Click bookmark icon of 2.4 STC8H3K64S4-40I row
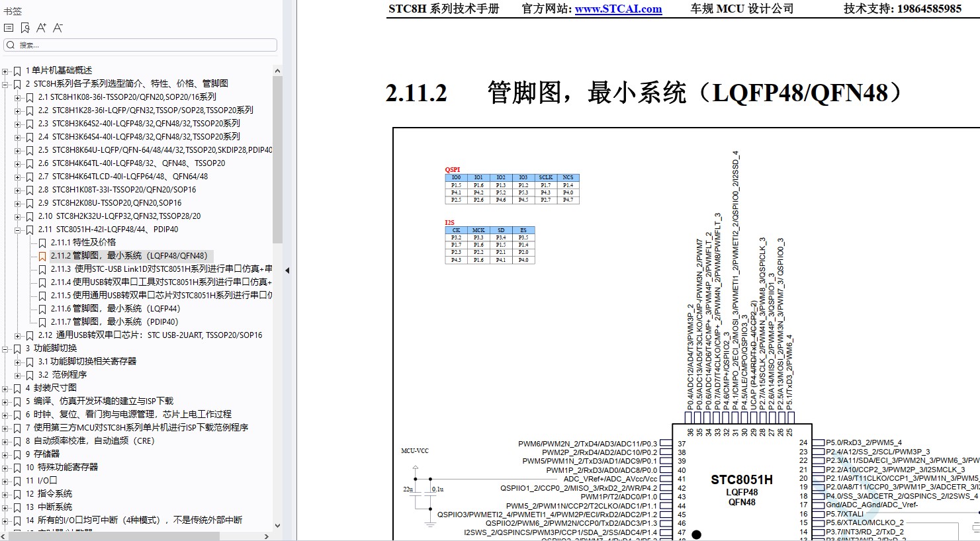This screenshot has height=541, width=980. 30,137
